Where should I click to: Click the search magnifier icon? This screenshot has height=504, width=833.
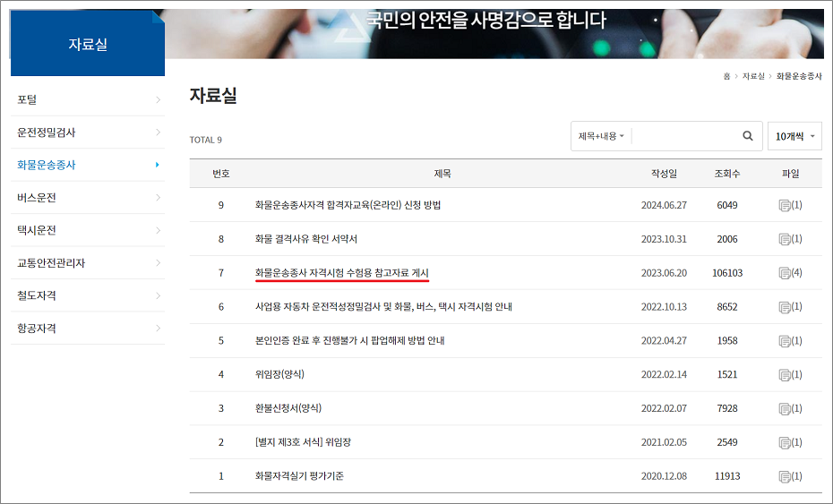748,136
